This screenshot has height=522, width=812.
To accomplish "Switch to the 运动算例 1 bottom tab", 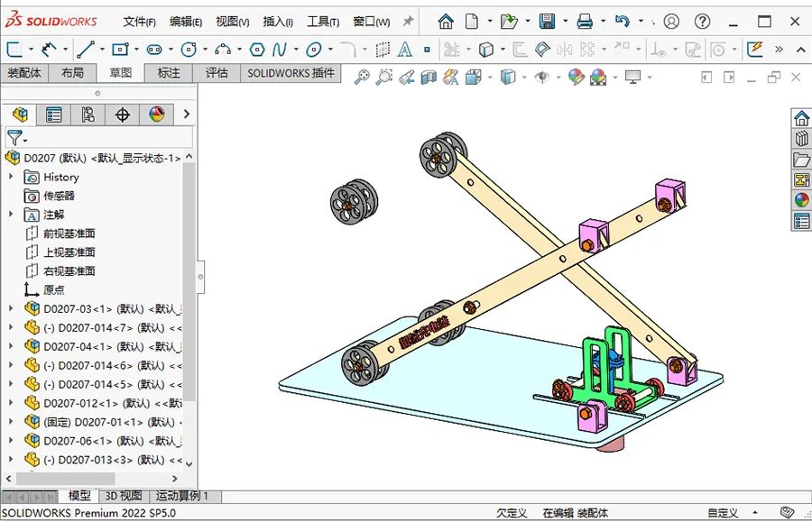I will click(182, 496).
